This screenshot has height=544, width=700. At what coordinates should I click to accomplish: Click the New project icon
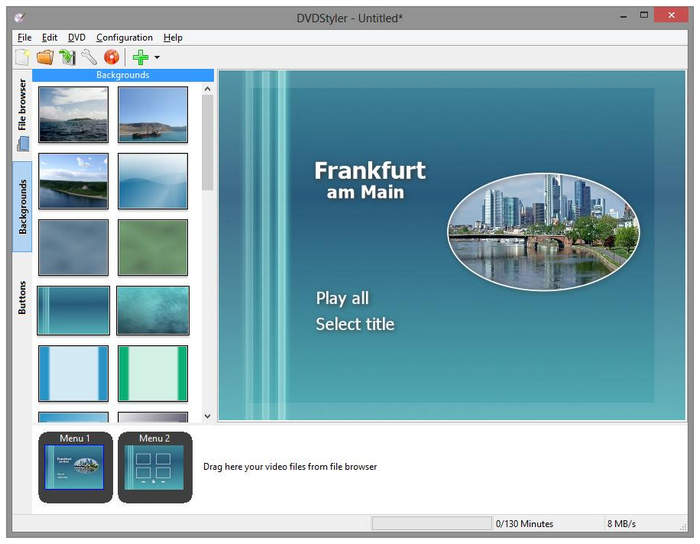coord(22,58)
